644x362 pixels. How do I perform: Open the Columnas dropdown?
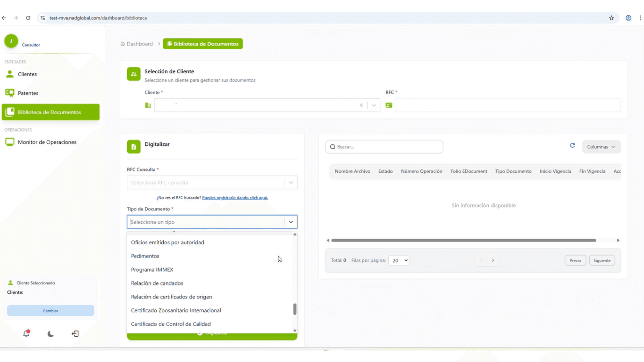tap(601, 147)
